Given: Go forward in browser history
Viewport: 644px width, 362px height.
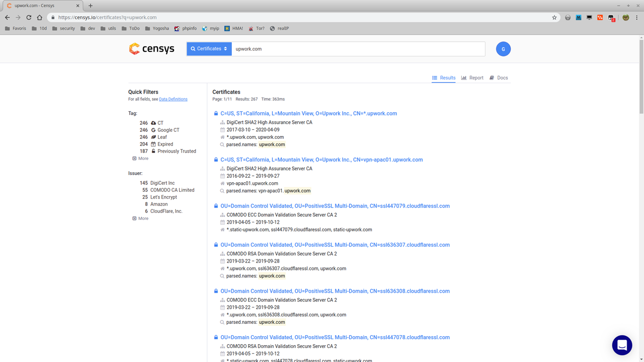Looking at the screenshot, I should [x=18, y=17].
